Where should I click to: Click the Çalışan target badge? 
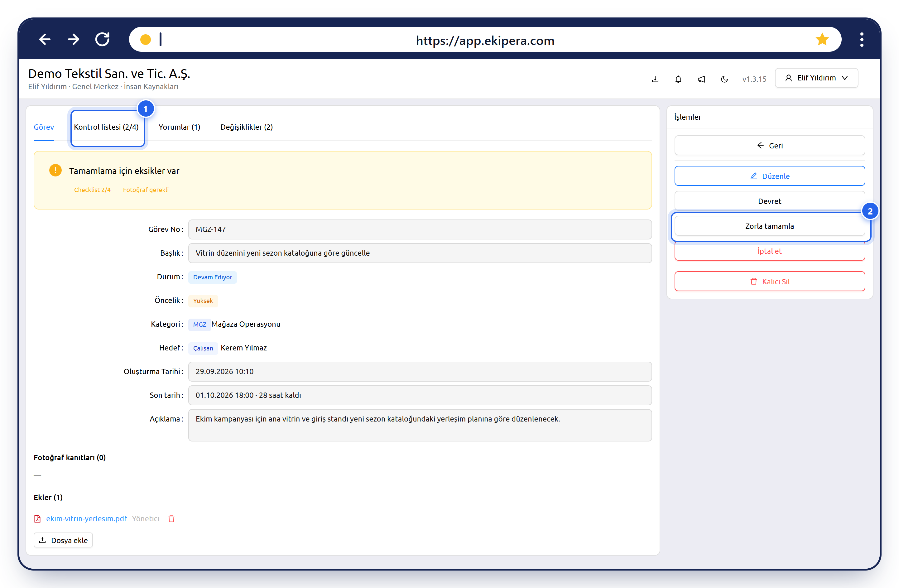[x=203, y=348]
